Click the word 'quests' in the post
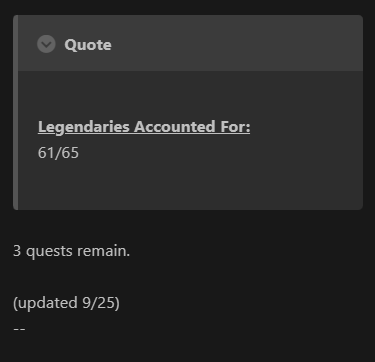The height and width of the screenshot is (362, 375). pyautogui.click(x=49, y=252)
